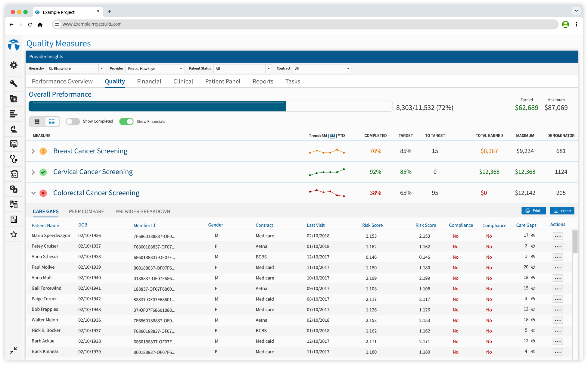Open the stethoscope sidebar icon

[x=14, y=159]
